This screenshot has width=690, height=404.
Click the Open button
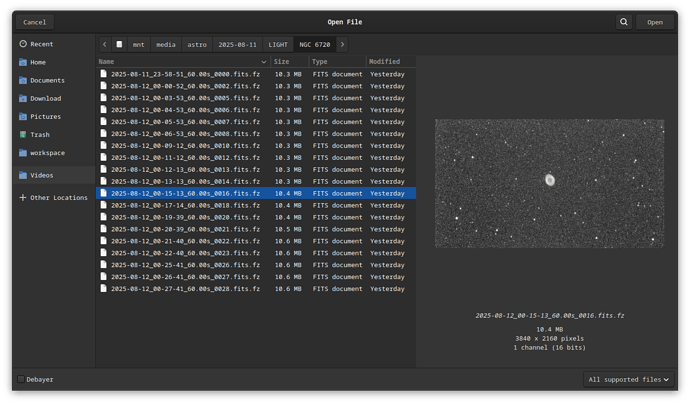(x=655, y=22)
